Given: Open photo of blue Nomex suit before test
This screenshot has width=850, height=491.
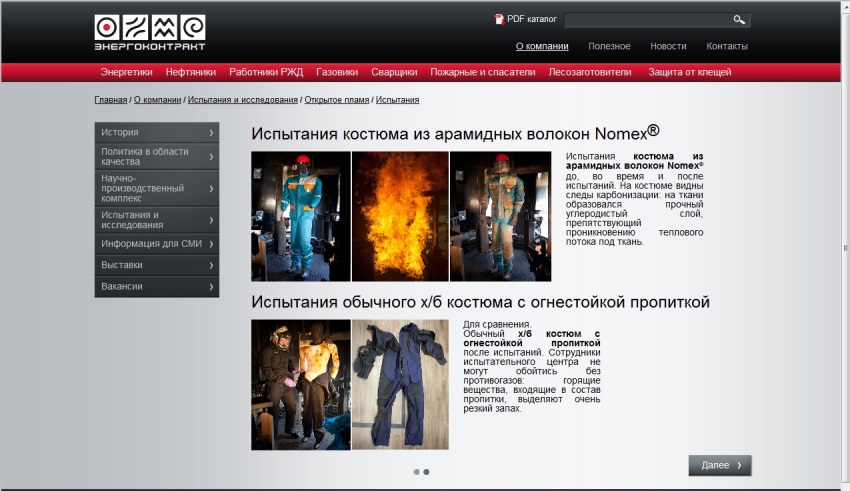Looking at the screenshot, I should [x=301, y=216].
